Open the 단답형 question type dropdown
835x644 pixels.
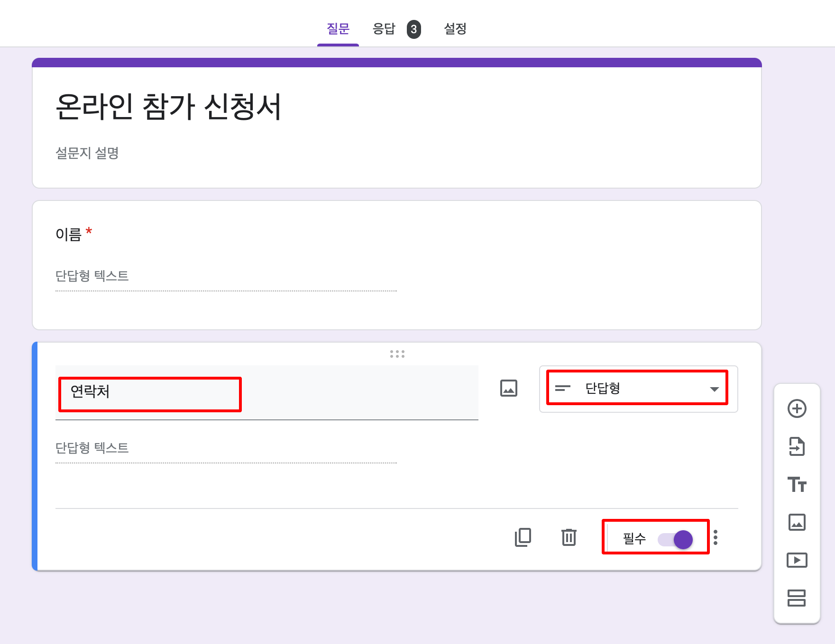pyautogui.click(x=638, y=389)
